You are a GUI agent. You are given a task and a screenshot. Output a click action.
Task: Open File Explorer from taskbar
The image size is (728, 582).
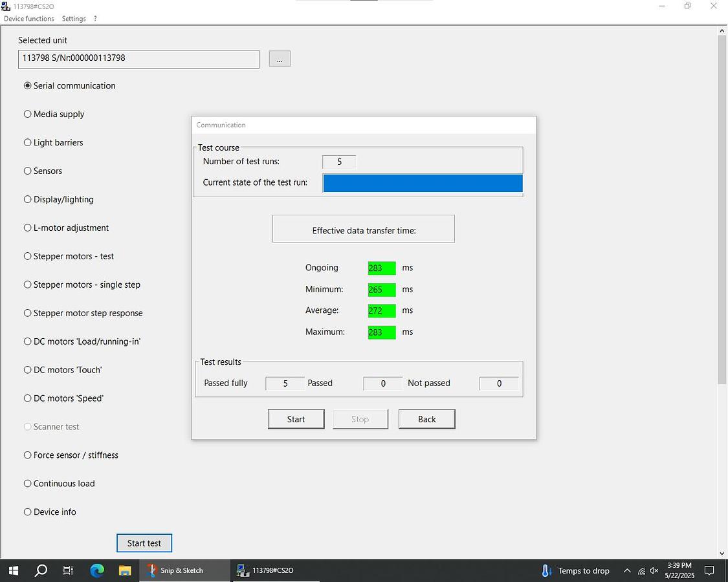tap(125, 570)
